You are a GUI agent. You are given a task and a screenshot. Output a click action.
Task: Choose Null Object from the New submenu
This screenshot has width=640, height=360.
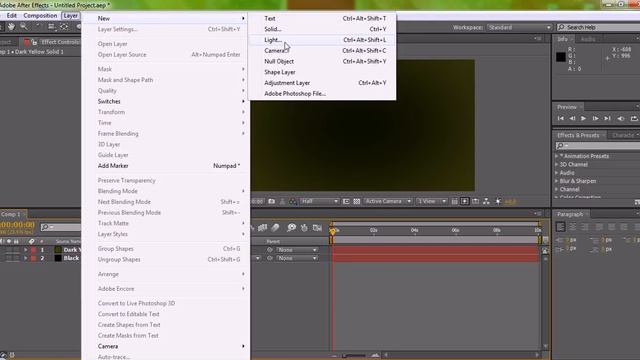click(x=322, y=61)
